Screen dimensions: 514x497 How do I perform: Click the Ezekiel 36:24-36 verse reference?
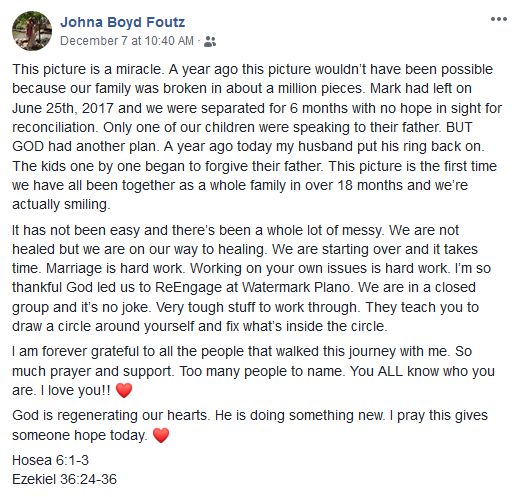pyautogui.click(x=64, y=479)
